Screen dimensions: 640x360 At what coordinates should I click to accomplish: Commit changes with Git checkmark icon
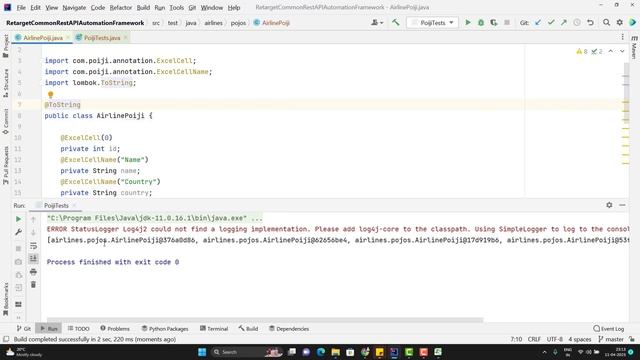[551, 23]
